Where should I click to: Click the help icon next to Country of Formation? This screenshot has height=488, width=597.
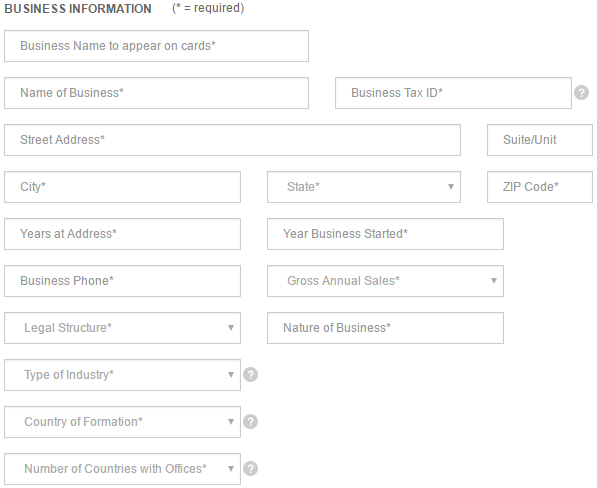click(251, 422)
